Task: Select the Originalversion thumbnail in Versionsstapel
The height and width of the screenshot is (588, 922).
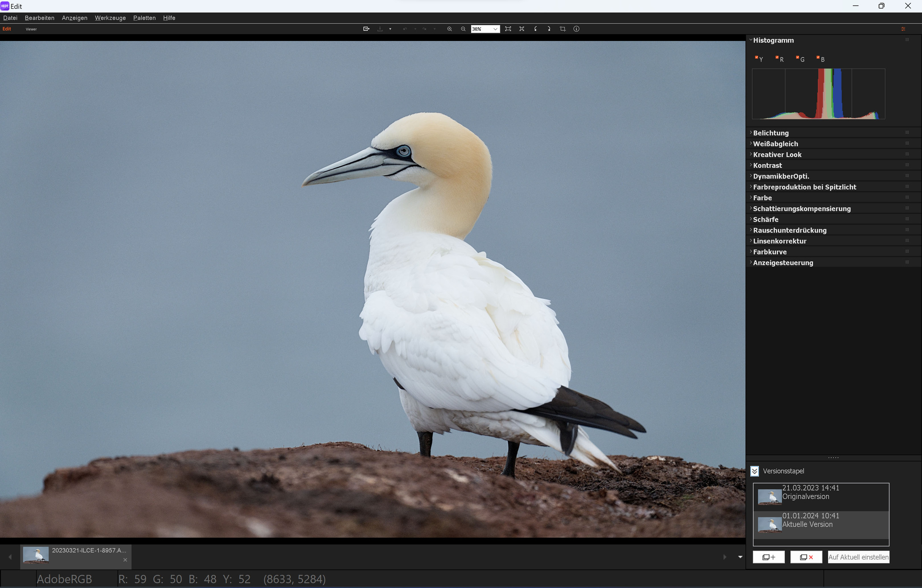Action: tap(769, 496)
